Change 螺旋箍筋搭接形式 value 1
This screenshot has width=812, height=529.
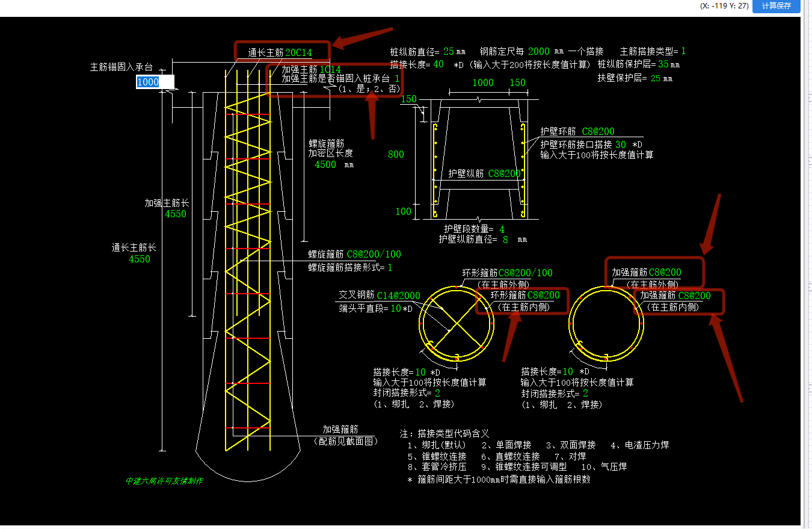click(390, 267)
